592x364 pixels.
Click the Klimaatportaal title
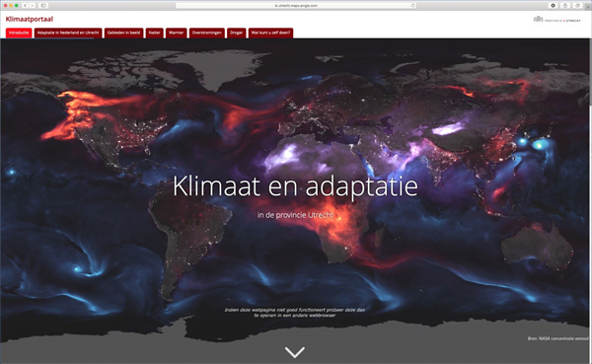click(29, 19)
